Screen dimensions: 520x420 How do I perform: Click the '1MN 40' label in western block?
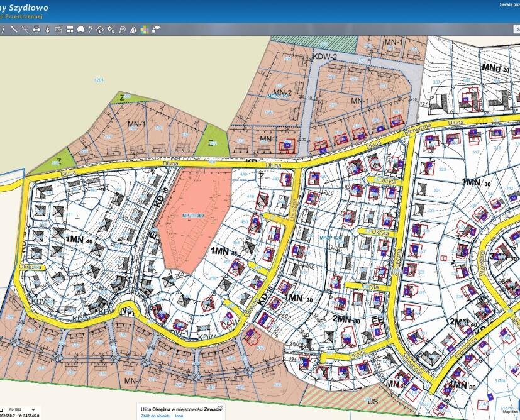click(80, 240)
